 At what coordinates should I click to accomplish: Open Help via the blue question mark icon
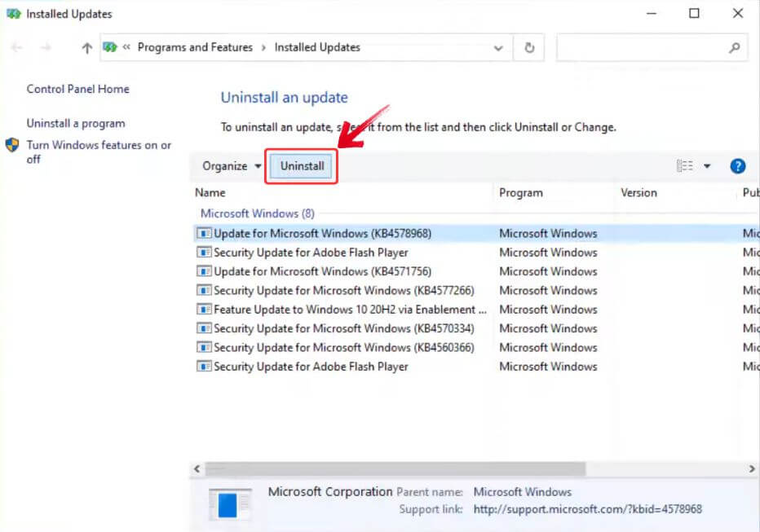pos(737,165)
